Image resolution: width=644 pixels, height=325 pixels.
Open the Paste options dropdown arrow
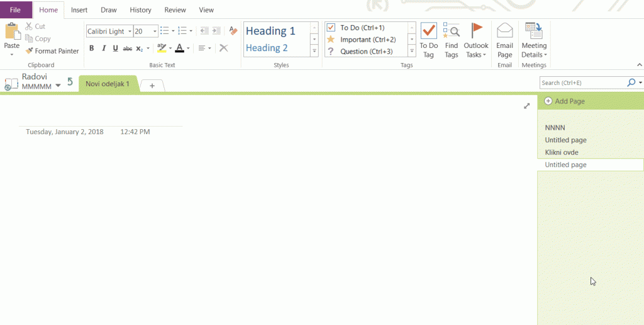(x=11, y=54)
